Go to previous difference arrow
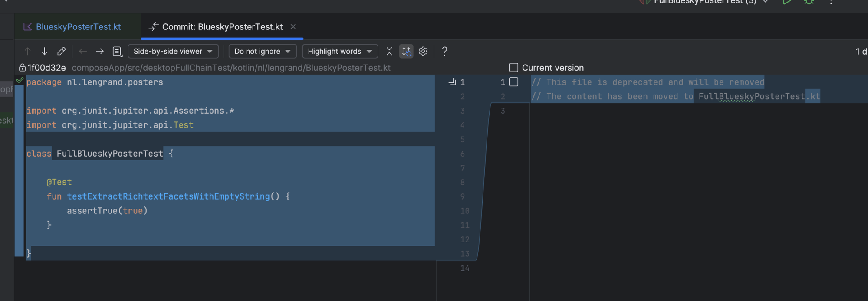The height and width of the screenshot is (301, 868). [28, 51]
